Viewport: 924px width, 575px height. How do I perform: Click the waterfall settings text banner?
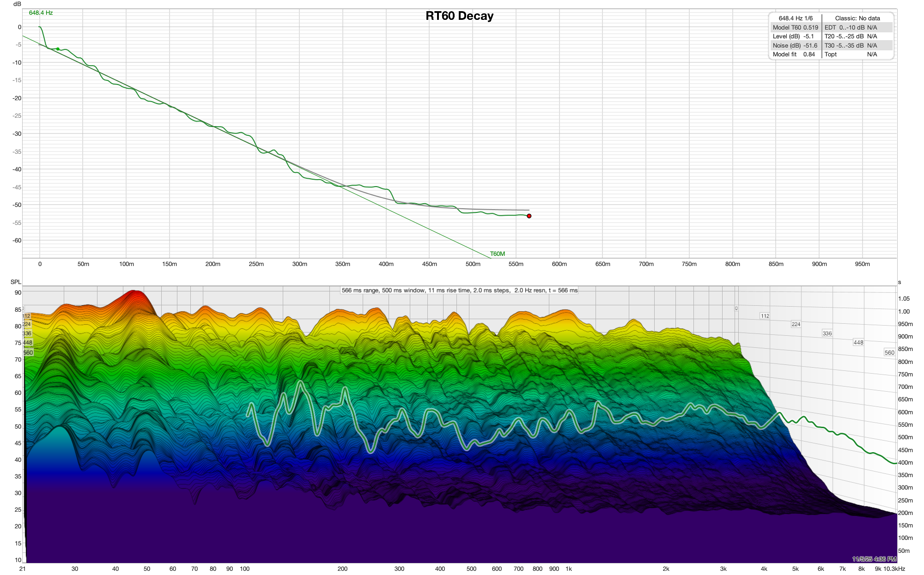459,290
